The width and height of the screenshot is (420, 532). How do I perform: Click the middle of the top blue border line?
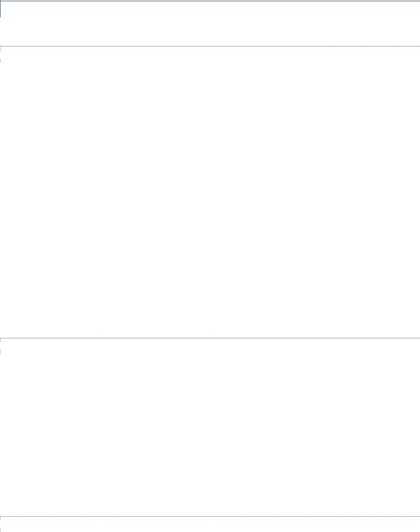point(210,1)
